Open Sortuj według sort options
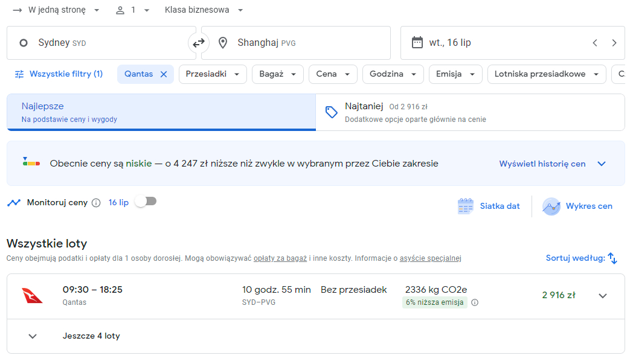 [581, 258]
